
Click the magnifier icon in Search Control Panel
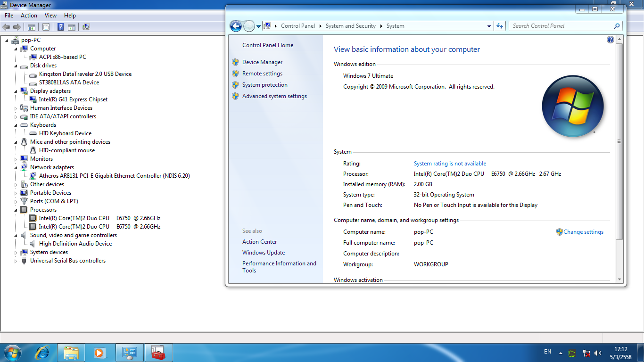[617, 26]
